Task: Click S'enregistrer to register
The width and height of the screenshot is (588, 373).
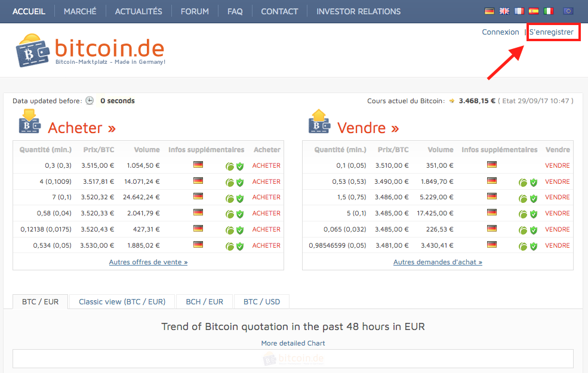Action: pos(551,32)
